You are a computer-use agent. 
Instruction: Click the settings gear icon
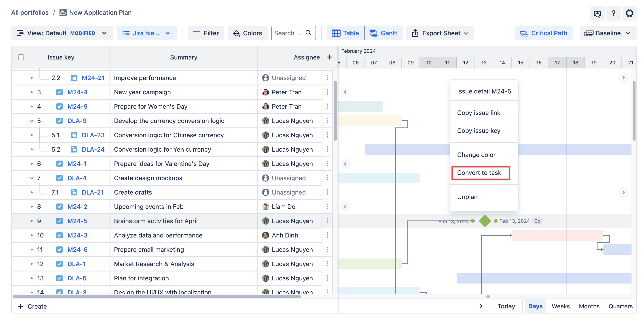click(x=629, y=13)
